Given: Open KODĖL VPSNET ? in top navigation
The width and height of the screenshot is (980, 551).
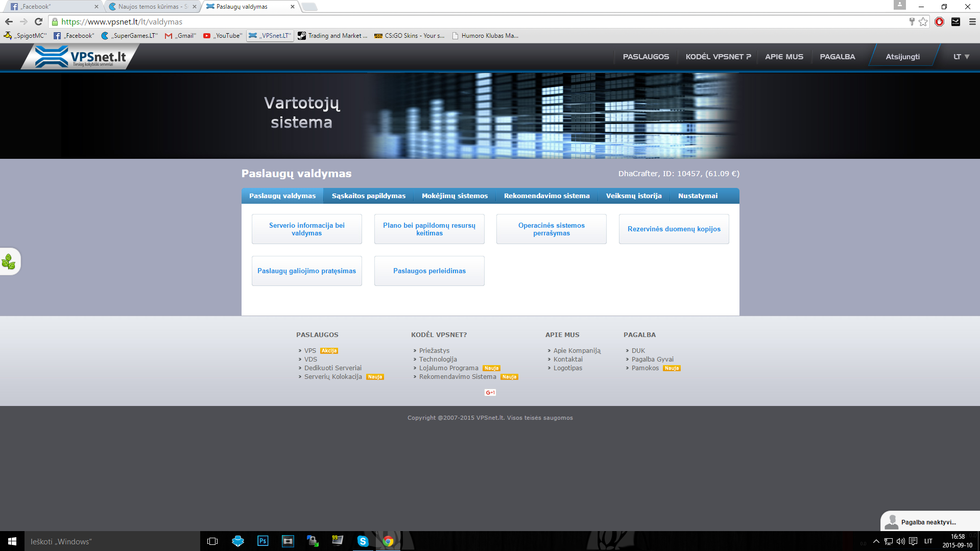Looking at the screenshot, I should [x=719, y=57].
